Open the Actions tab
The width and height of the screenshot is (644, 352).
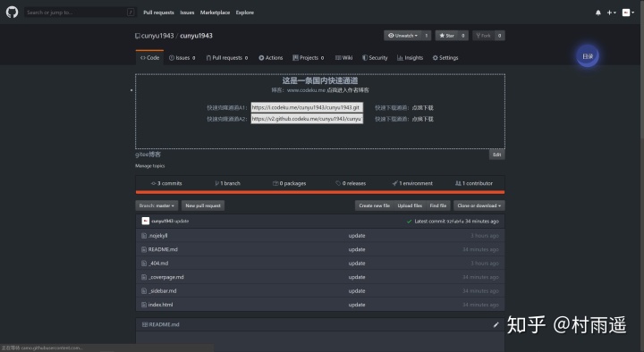(x=271, y=58)
